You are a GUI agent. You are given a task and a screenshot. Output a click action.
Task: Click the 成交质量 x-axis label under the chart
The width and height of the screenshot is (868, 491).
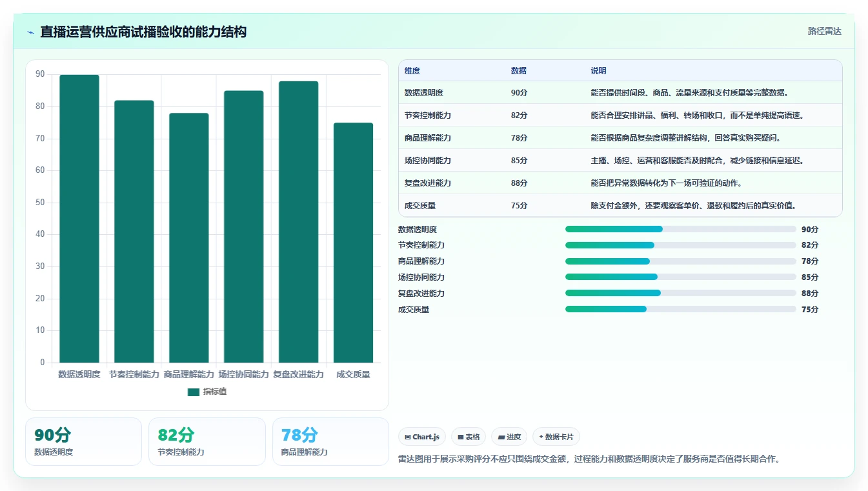pyautogui.click(x=354, y=374)
